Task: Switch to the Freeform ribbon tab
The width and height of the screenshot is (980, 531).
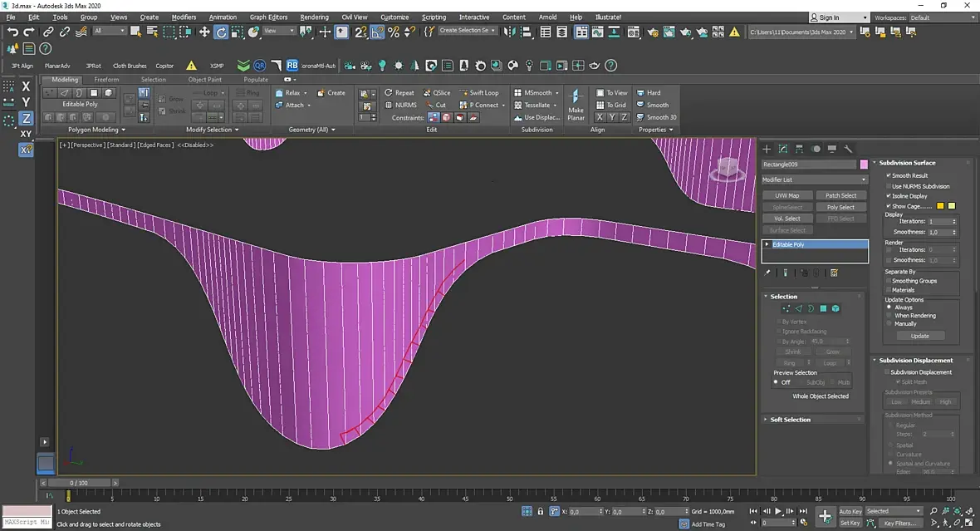Action: click(106, 80)
